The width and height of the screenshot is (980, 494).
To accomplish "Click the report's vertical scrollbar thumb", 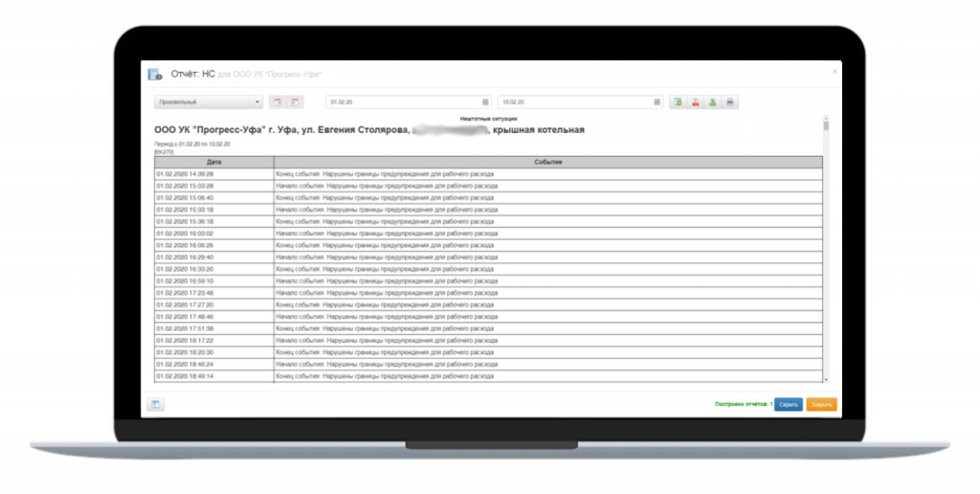I will point(826,125).
